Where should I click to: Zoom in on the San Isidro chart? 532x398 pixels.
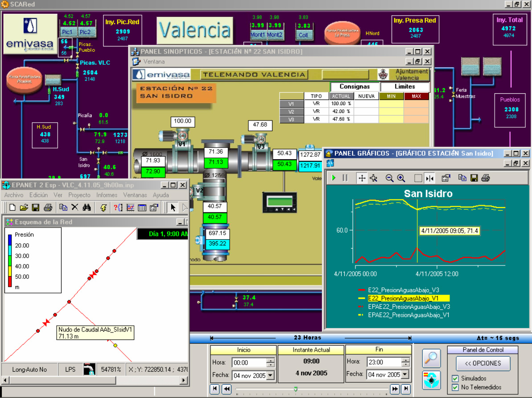(401, 178)
